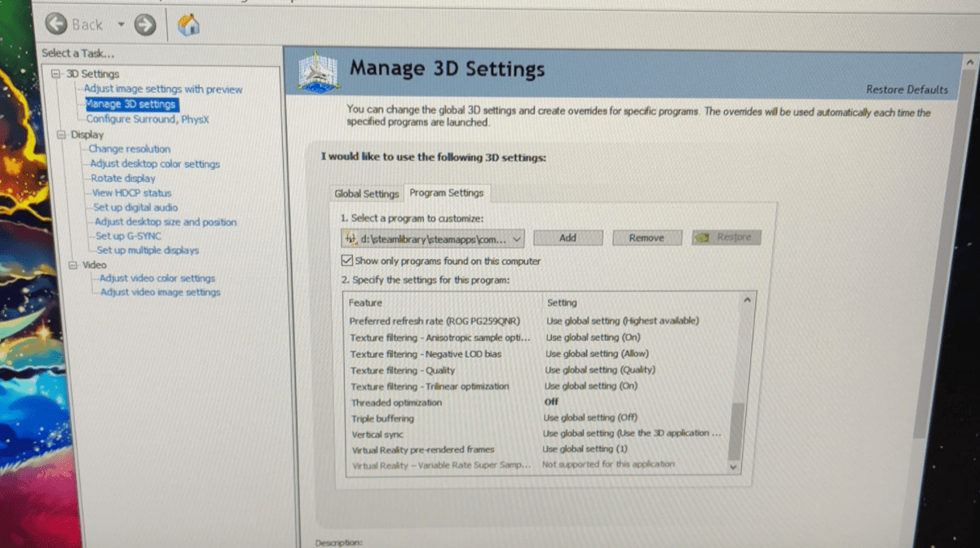Toggle Show only programs found on this computer
This screenshot has width=980, height=548.
pyautogui.click(x=348, y=261)
